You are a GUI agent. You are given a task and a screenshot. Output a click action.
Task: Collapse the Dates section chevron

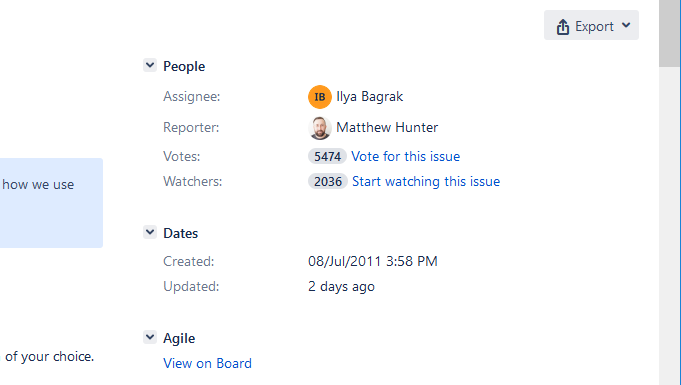[x=150, y=232]
